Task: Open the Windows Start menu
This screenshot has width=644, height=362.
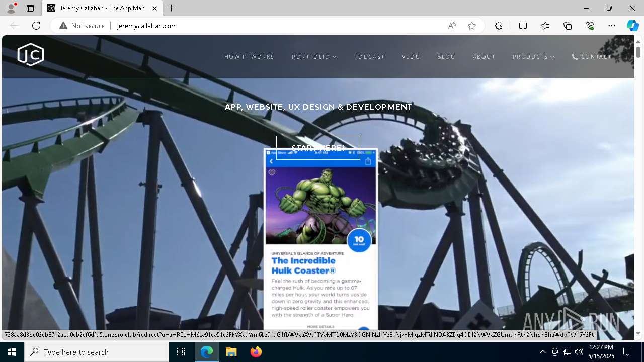Action: click(x=12, y=352)
